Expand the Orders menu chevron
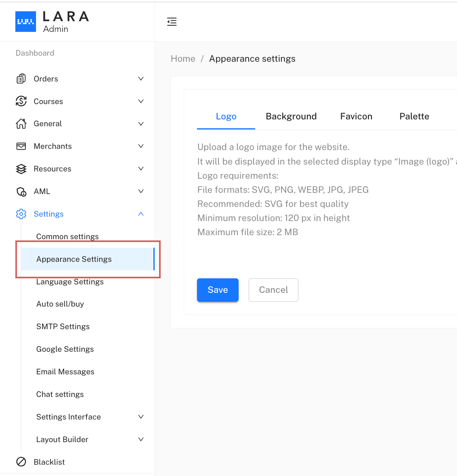457x476 pixels. (141, 79)
